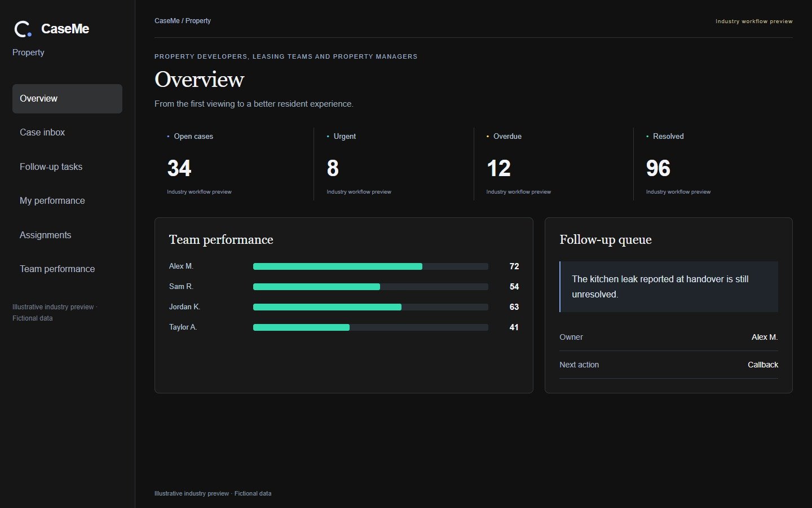812x508 pixels.
Task: Select the Open cases stat label
Action: (193, 137)
